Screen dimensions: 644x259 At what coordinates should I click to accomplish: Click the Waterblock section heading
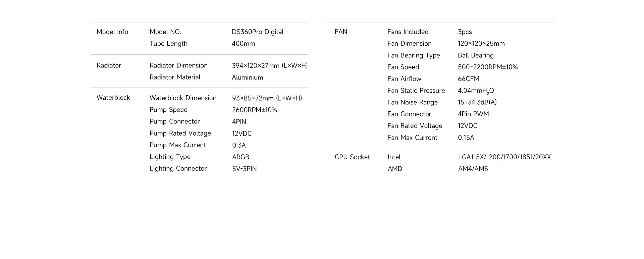[113, 98]
